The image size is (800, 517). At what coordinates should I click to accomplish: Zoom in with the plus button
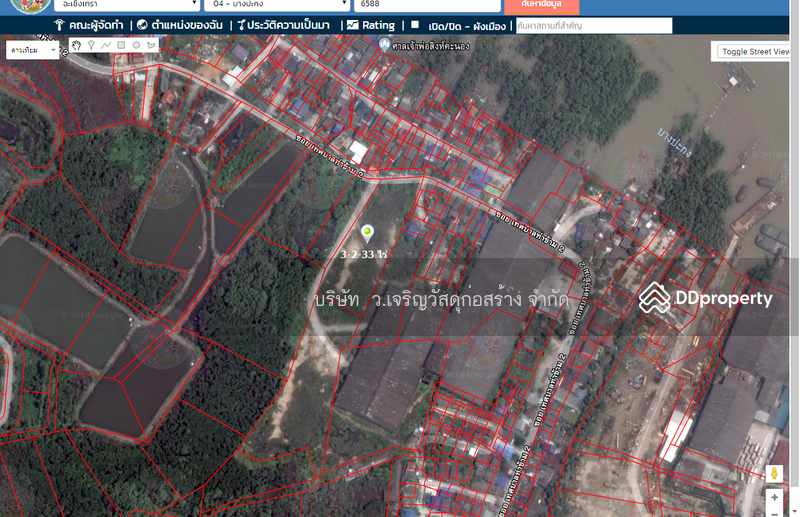(x=774, y=497)
